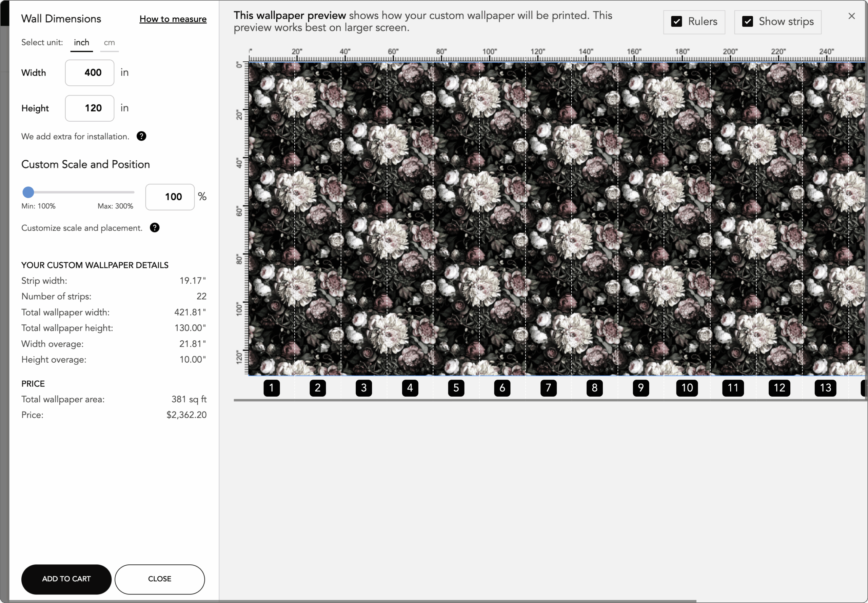
Task: Click the scale percentage input box
Action: pyautogui.click(x=170, y=197)
